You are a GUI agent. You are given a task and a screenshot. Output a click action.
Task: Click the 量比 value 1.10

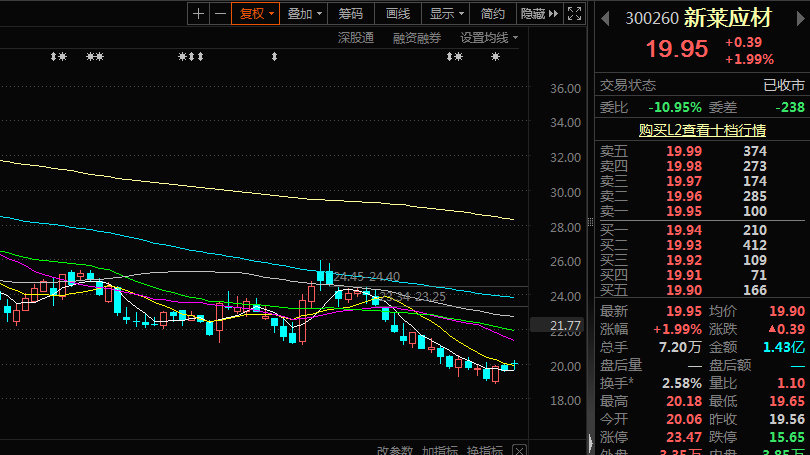pos(791,383)
